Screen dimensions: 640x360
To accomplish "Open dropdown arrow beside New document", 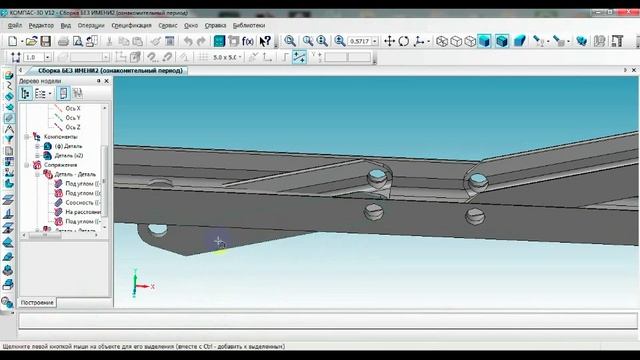I will pos(22,42).
